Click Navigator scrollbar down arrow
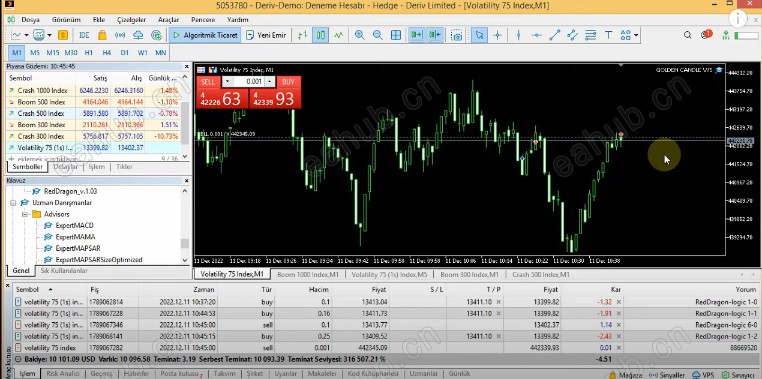 coord(185,260)
